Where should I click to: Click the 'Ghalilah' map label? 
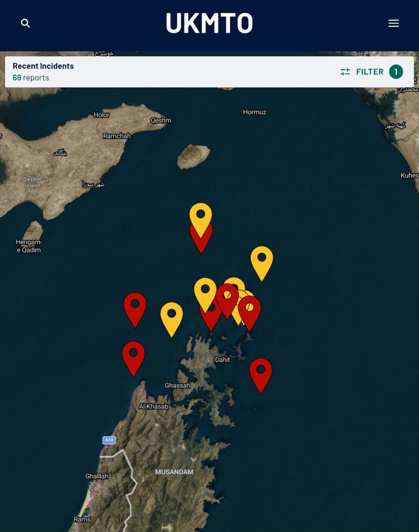click(97, 476)
